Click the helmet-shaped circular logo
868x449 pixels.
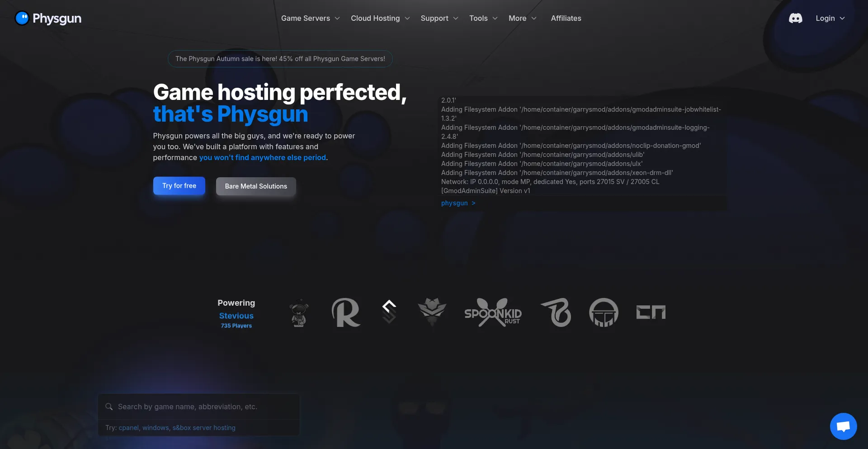604,312
